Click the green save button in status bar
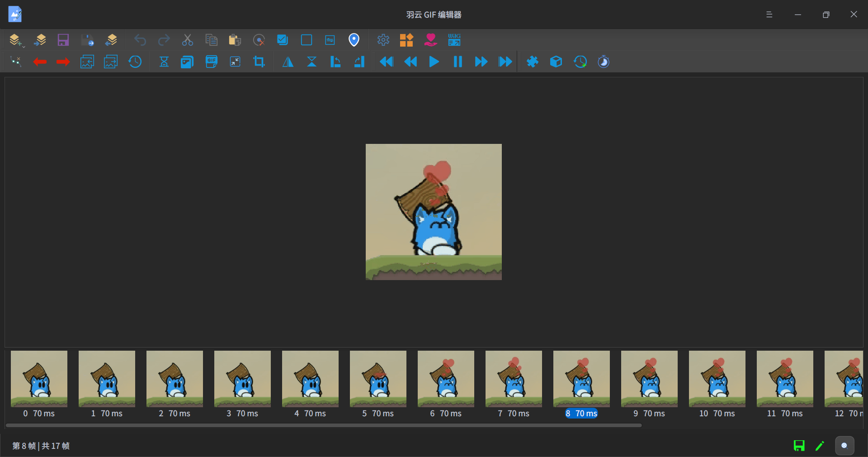The image size is (868, 457). click(x=798, y=446)
